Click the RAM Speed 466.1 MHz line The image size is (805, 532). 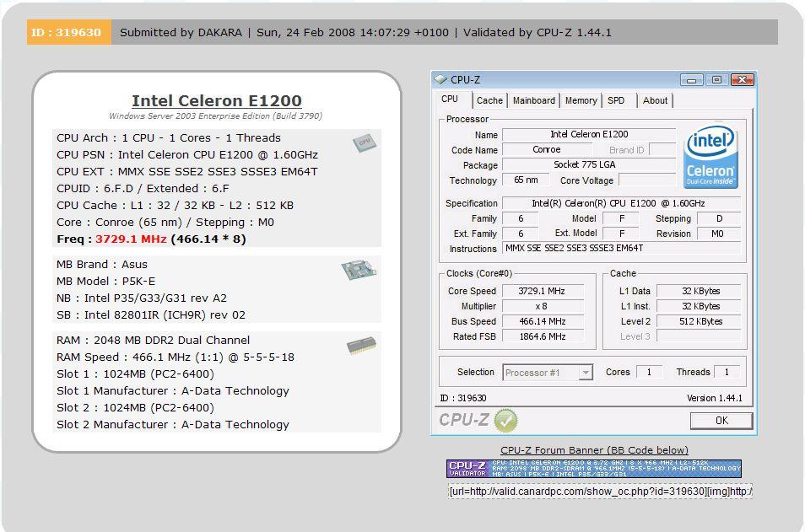pyautogui.click(x=176, y=357)
